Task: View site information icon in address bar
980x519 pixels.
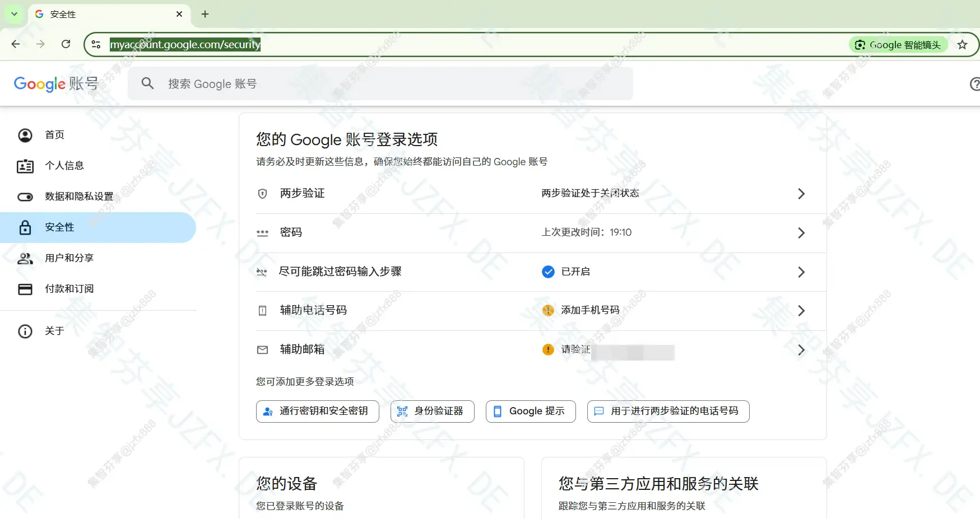Action: point(96,44)
